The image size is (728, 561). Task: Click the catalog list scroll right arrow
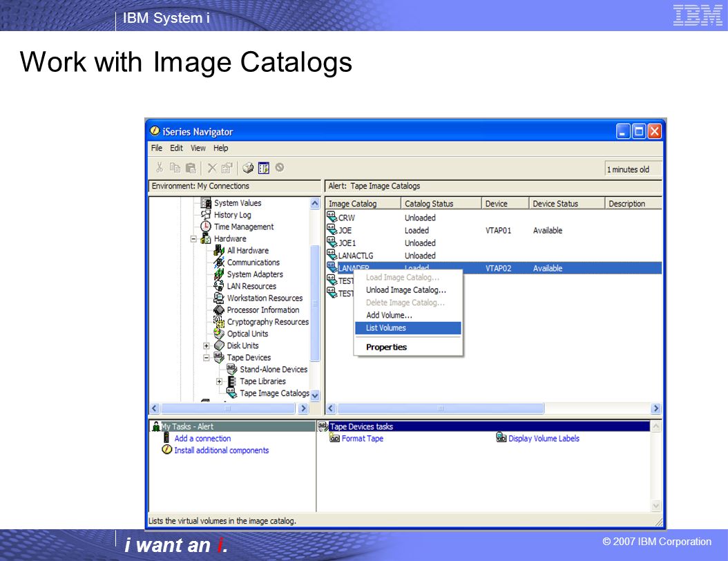tap(655, 408)
